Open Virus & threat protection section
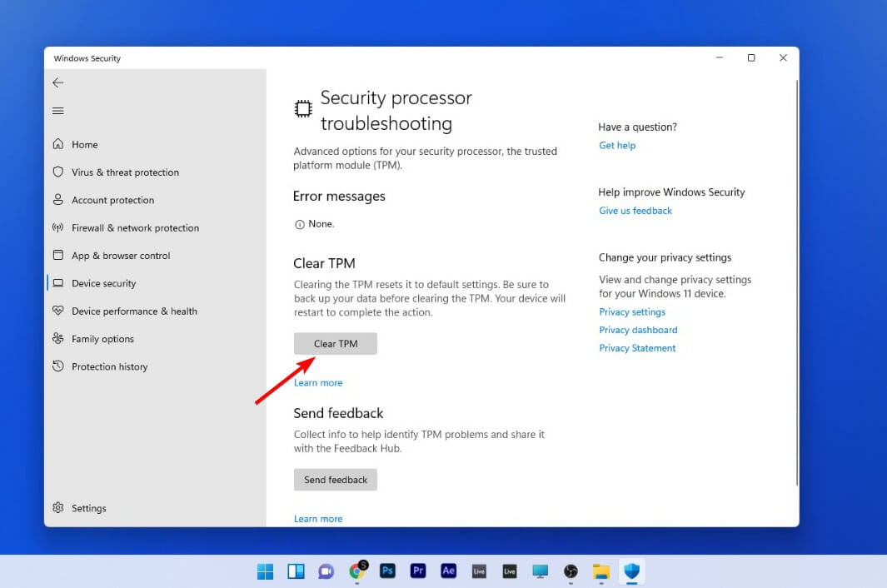 coord(125,172)
